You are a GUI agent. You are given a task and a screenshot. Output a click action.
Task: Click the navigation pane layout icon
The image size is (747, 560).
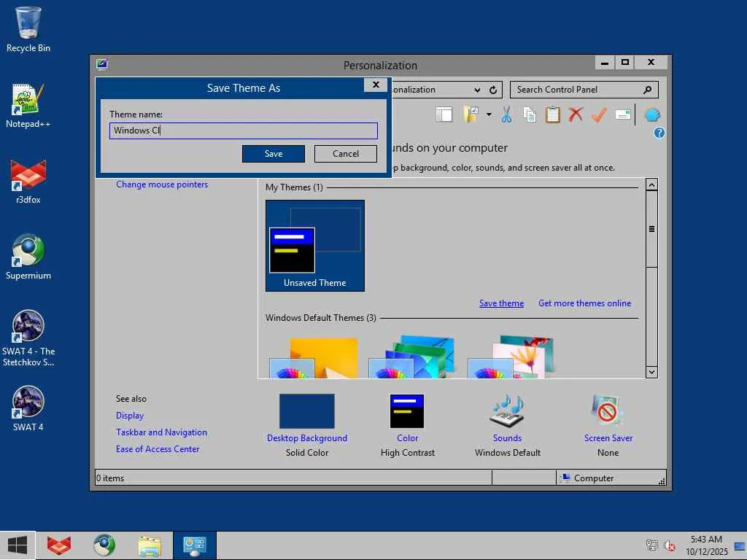[444, 114]
